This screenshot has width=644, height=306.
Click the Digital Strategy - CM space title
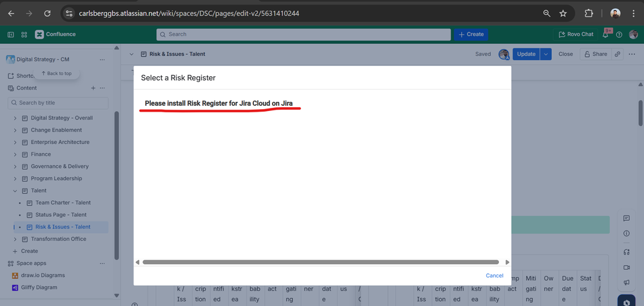(43, 59)
